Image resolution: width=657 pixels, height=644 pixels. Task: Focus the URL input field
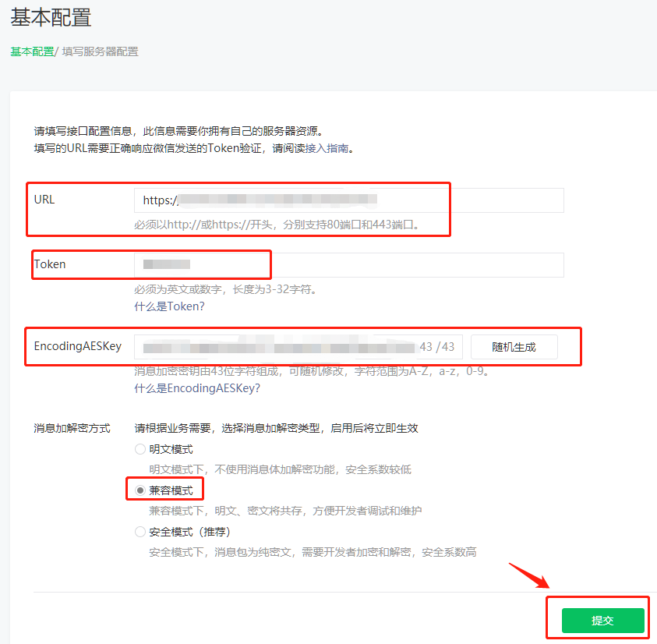348,200
